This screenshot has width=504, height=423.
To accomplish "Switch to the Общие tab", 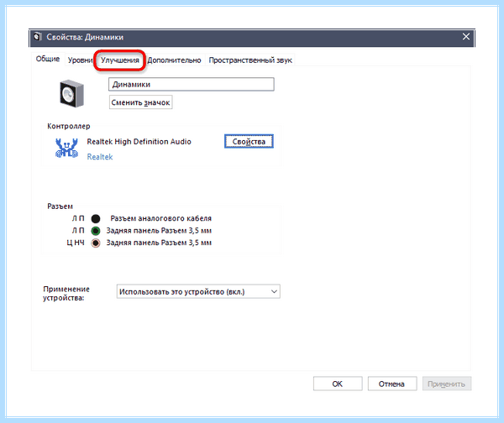I will point(48,59).
